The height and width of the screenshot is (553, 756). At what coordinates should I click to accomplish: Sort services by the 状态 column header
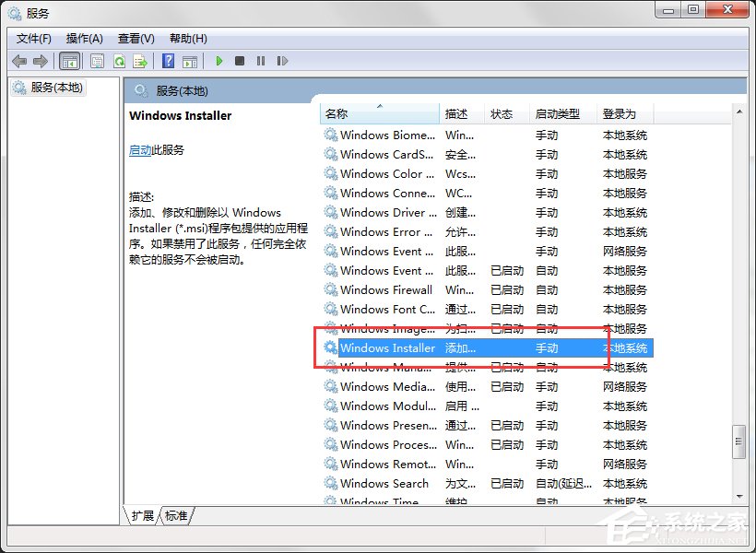tap(503, 111)
